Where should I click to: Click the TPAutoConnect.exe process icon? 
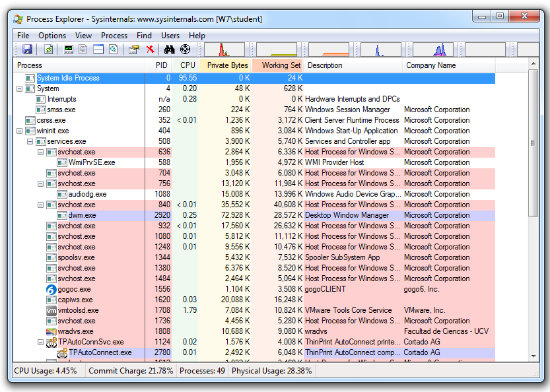(62, 352)
